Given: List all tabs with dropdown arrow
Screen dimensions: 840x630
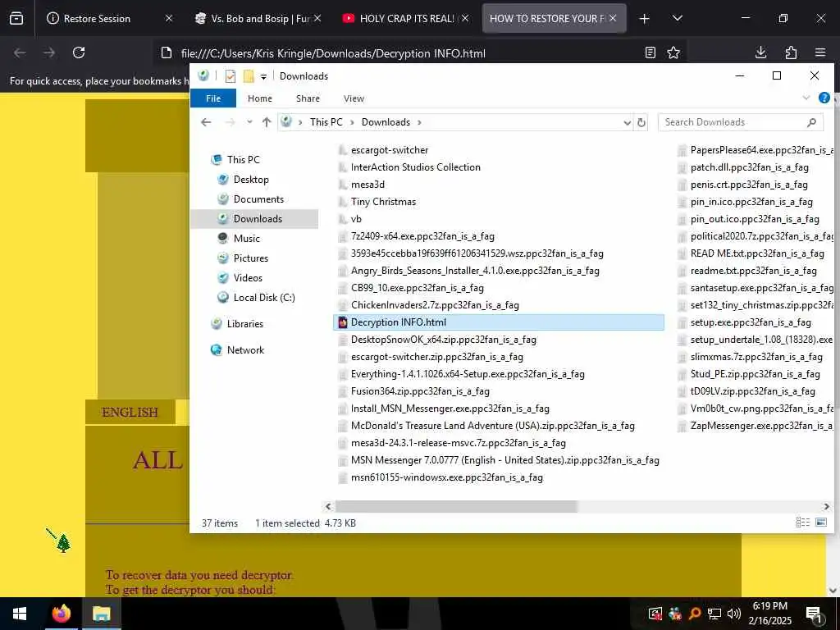Looking at the screenshot, I should pos(677,18).
